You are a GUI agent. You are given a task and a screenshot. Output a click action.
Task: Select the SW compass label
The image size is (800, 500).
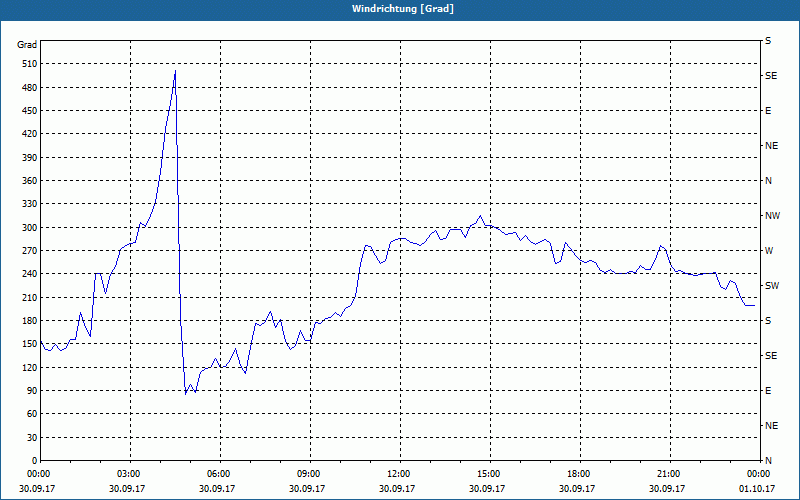(x=772, y=286)
